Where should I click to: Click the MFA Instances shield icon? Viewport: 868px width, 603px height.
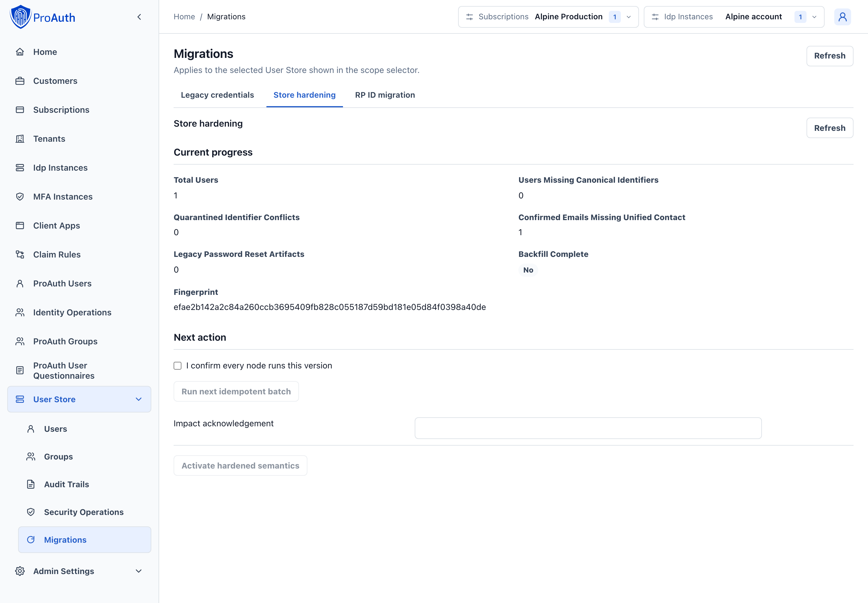coord(20,197)
